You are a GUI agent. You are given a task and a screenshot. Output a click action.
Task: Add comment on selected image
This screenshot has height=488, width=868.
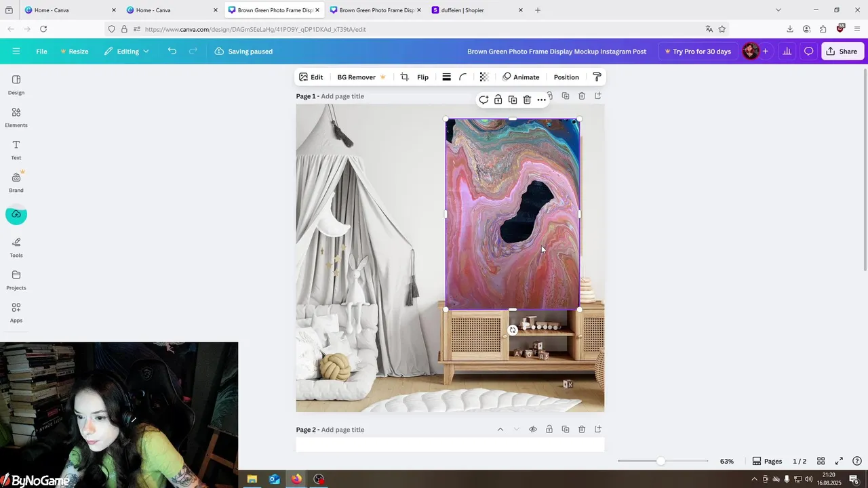(x=484, y=100)
